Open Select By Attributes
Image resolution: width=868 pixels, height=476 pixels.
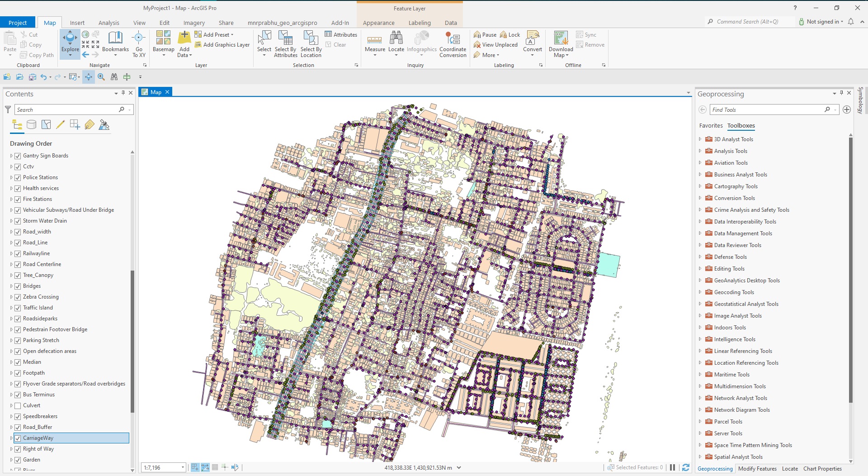286,44
